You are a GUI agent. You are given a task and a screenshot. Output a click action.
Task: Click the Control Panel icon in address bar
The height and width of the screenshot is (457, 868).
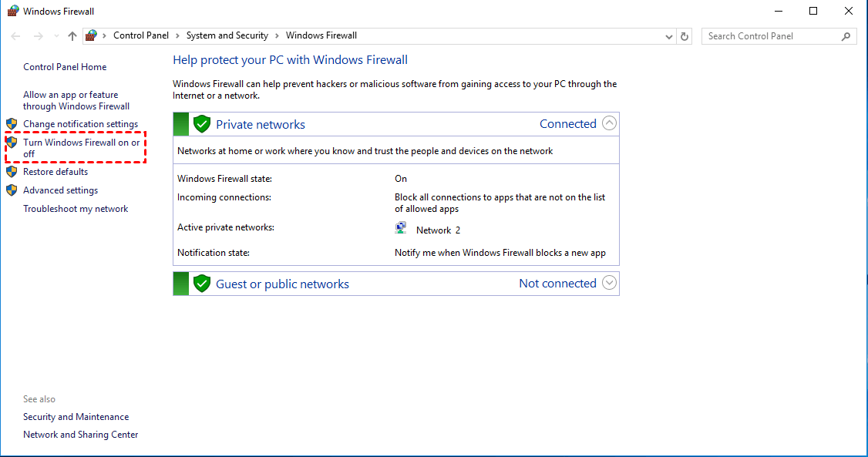click(91, 35)
